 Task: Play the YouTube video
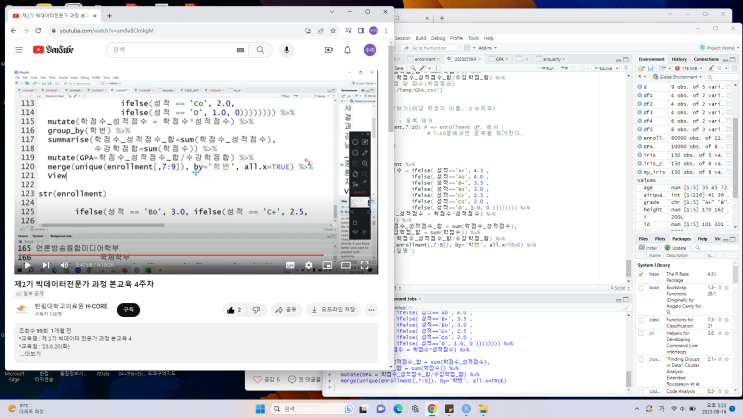[x=27, y=265]
